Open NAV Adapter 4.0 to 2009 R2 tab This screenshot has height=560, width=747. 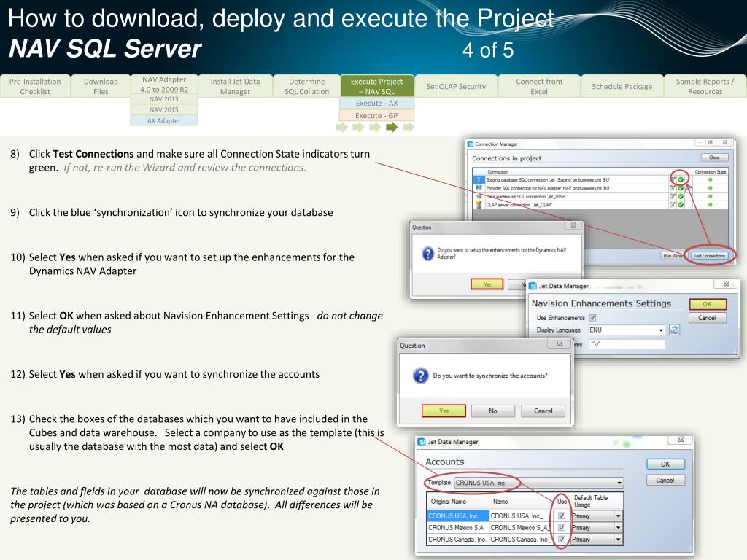(x=164, y=85)
